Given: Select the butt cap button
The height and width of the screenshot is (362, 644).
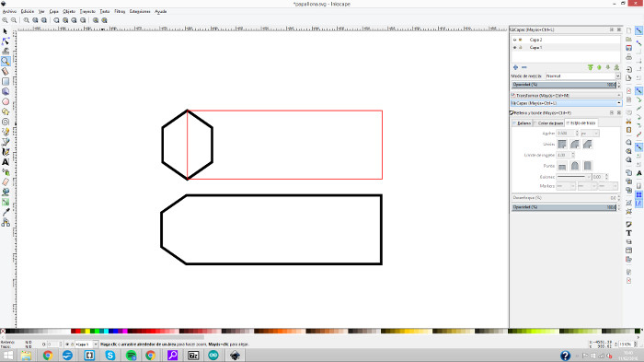Looking at the screenshot, I should [562, 166].
